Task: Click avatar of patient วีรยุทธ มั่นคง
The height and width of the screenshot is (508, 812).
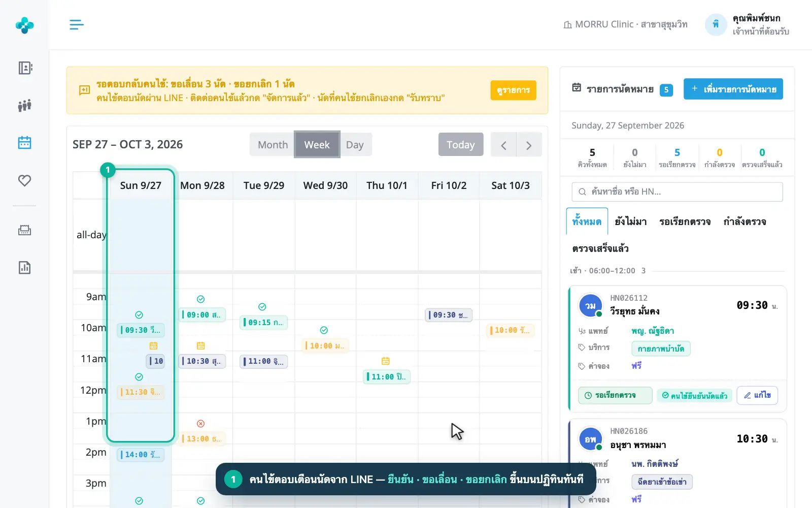Action: click(590, 306)
